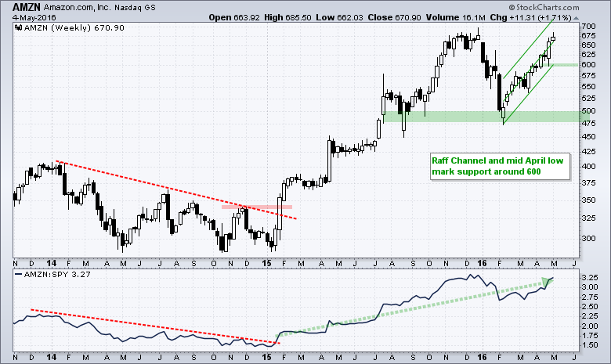Click the 1.50 ratio axis label
611x364 pixels.
pos(590,345)
